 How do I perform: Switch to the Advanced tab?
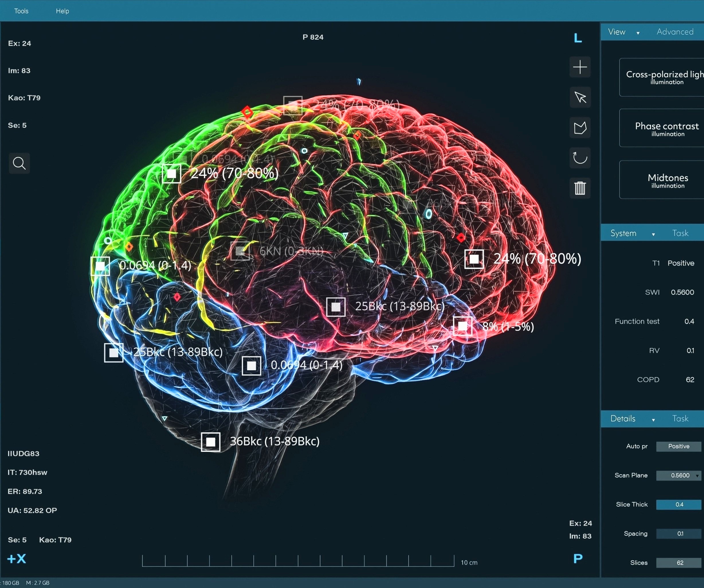tap(675, 32)
